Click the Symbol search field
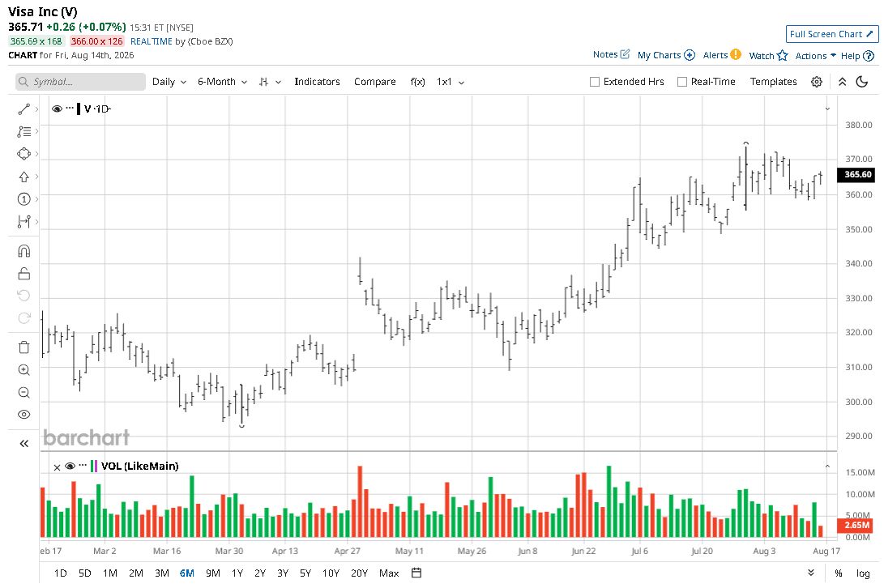Viewport: 884px width, 588px height. pyautogui.click(x=80, y=82)
